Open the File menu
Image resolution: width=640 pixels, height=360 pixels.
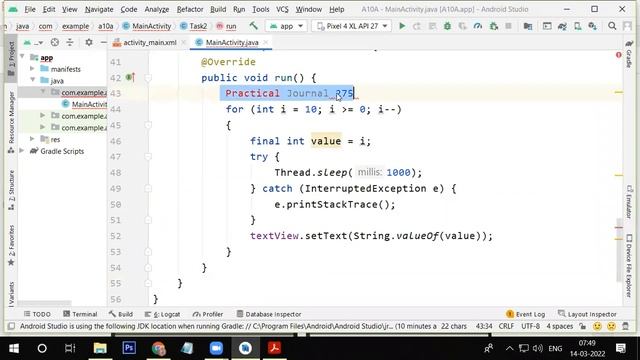(30, 9)
